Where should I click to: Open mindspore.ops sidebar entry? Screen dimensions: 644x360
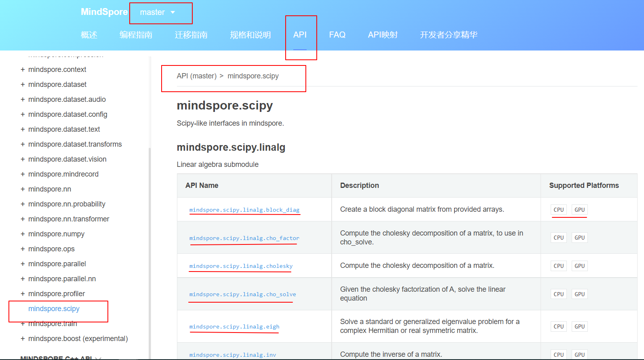coord(51,249)
